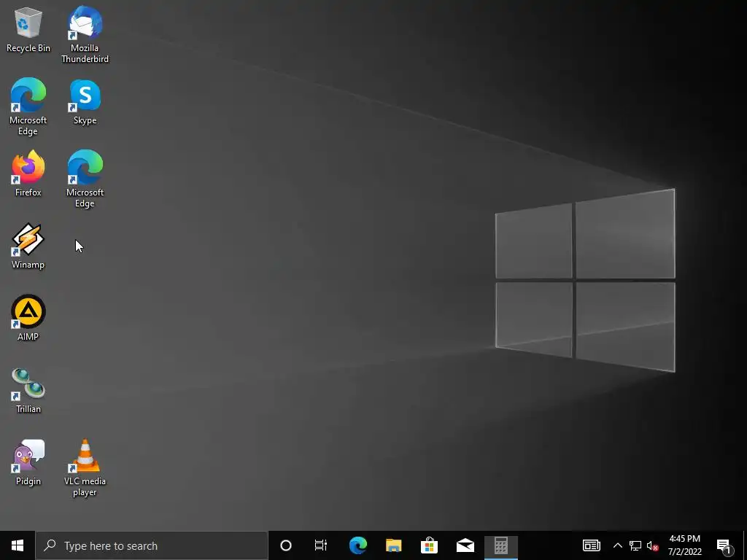Select the Microsoft Edge shortcut beside Firefox
The image size is (747, 560).
[x=85, y=179]
